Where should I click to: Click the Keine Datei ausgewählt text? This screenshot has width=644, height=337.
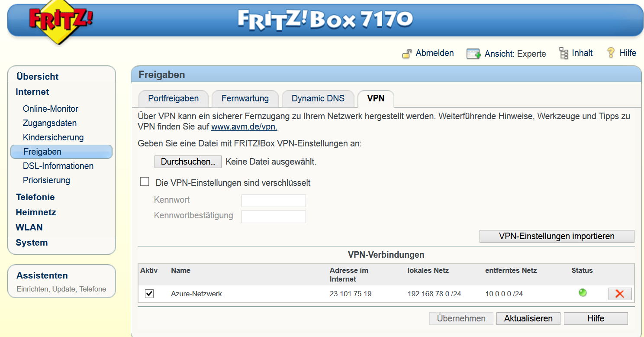tap(271, 162)
